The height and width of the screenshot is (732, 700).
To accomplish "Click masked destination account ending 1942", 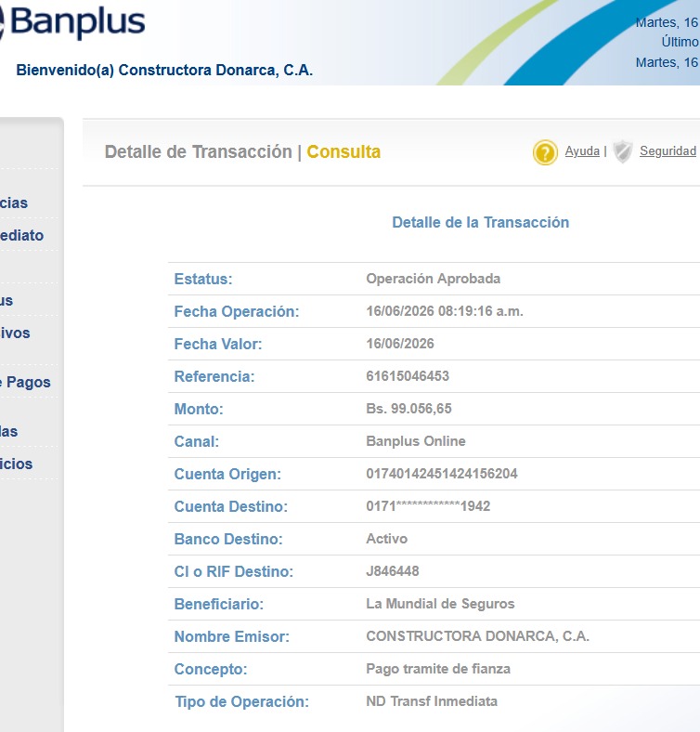I will (x=428, y=506).
